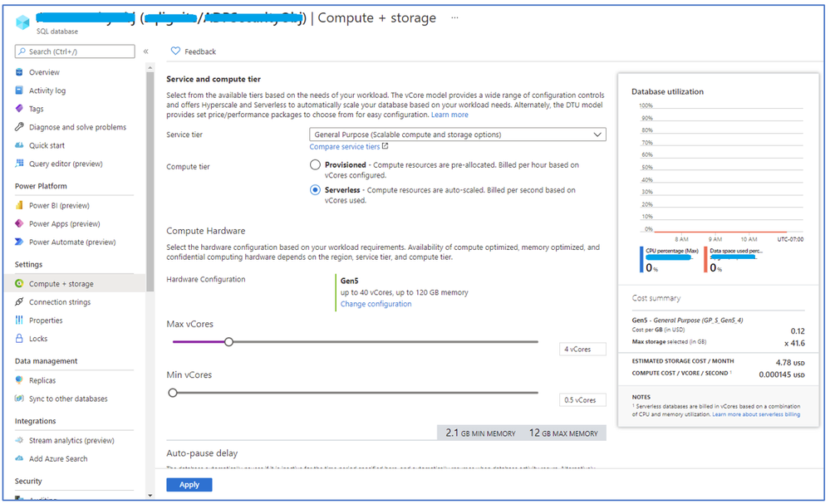Click the Apply button

click(189, 484)
